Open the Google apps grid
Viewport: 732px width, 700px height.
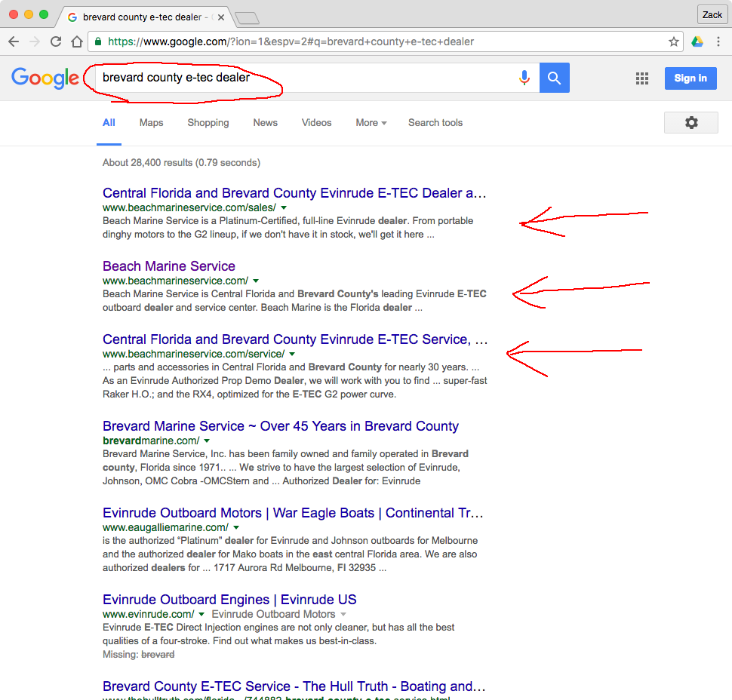[x=642, y=78]
